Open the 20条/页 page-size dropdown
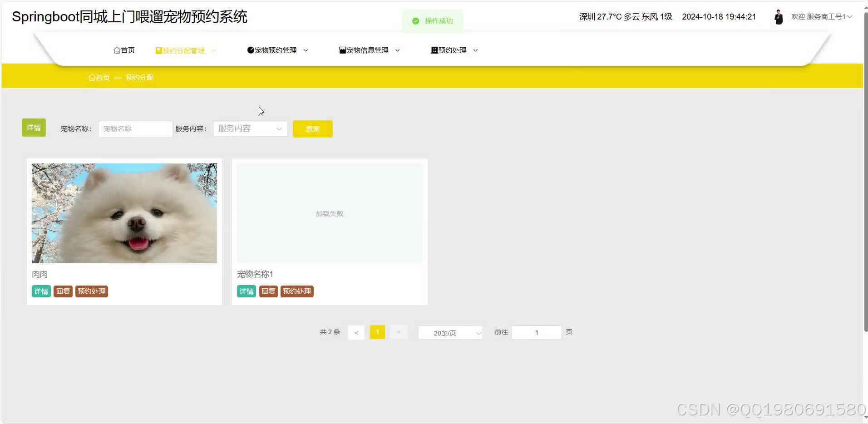 coord(449,332)
